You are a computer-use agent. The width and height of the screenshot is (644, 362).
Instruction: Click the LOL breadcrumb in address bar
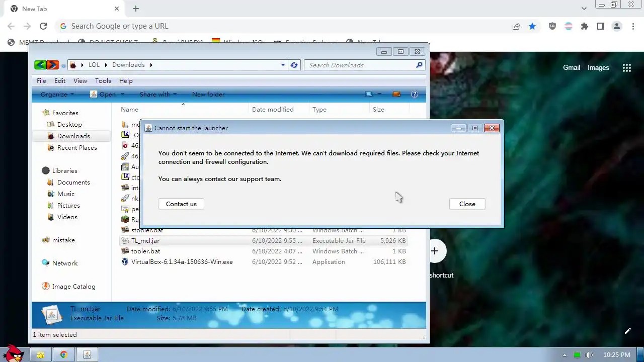(94, 65)
